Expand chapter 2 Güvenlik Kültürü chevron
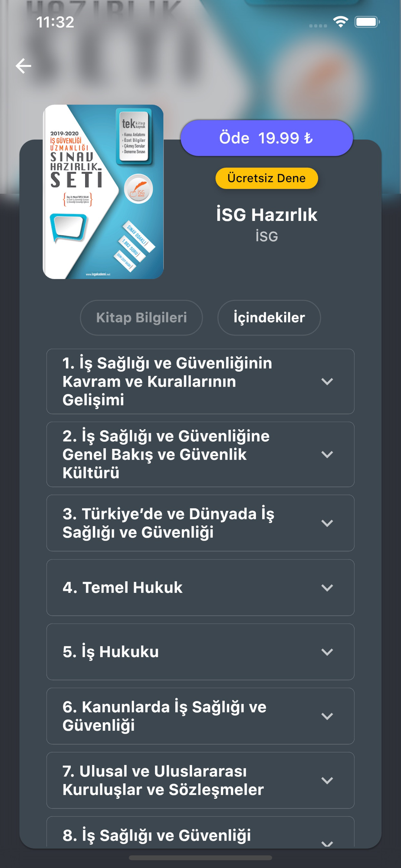 [327, 454]
